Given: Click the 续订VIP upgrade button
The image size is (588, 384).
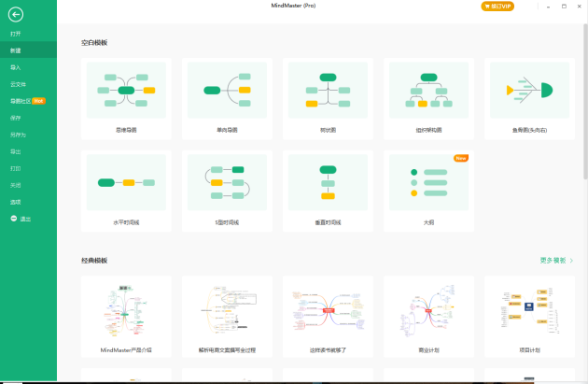Looking at the screenshot, I should point(497,7).
